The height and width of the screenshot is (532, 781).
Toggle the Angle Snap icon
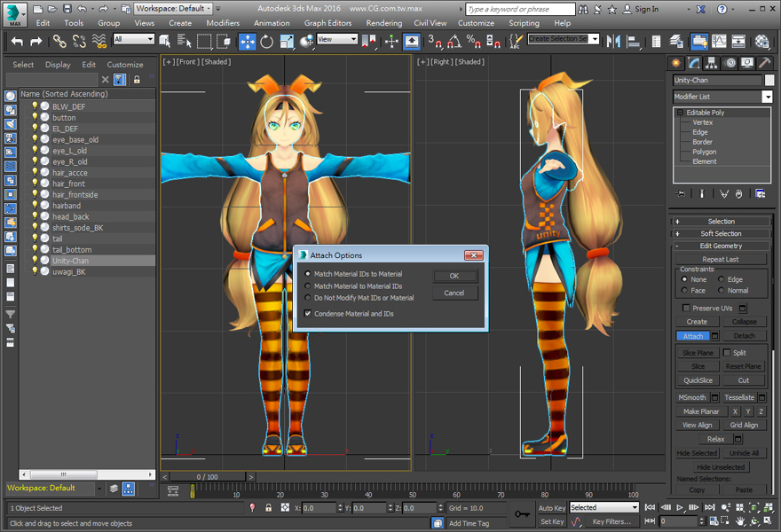(x=454, y=42)
